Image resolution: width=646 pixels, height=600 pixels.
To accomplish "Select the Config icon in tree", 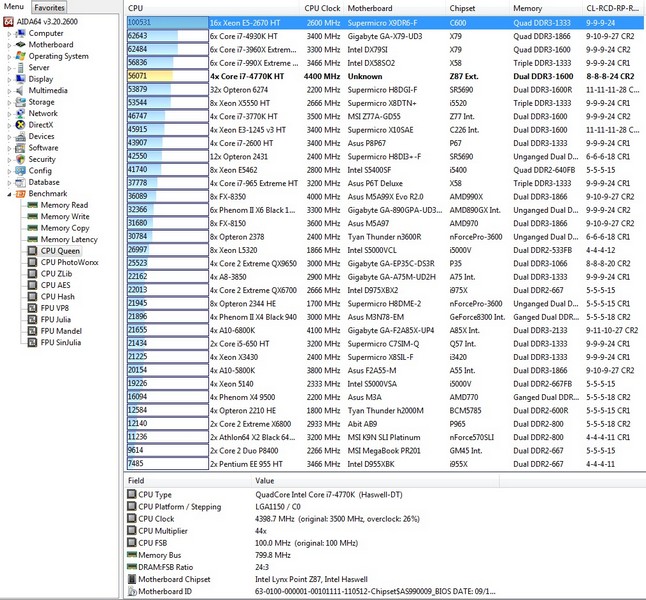I will [x=20, y=171].
